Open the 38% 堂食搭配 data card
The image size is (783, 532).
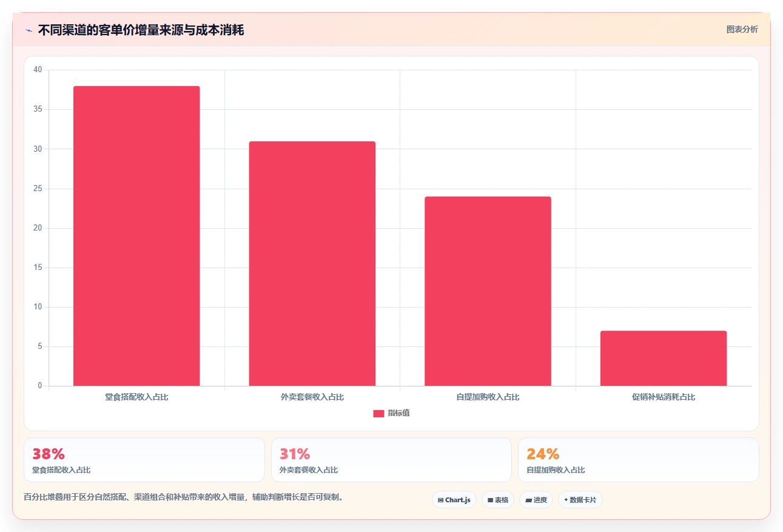pos(144,460)
